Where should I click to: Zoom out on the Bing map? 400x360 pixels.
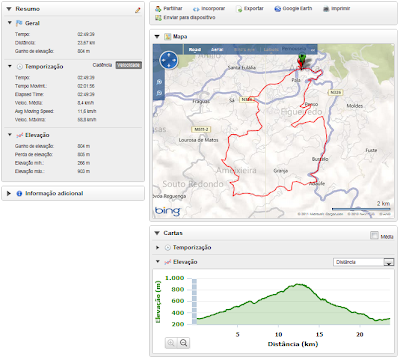click(x=159, y=93)
